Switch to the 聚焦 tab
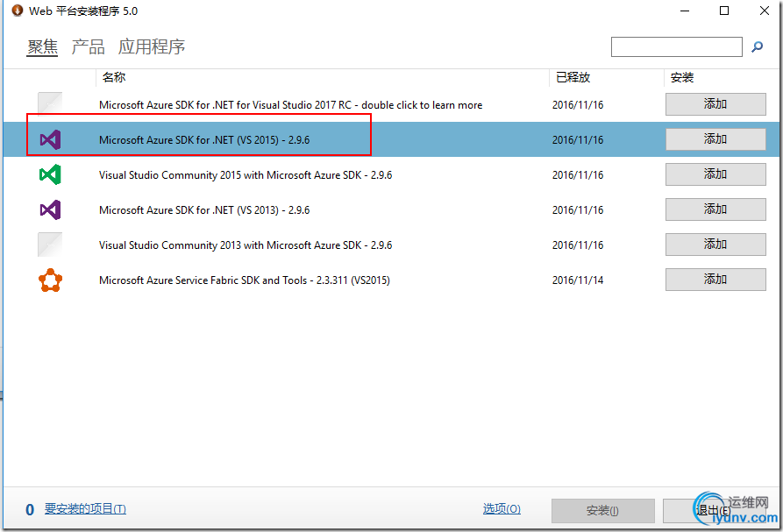Viewport: 783px width, 532px height. pos(42,47)
